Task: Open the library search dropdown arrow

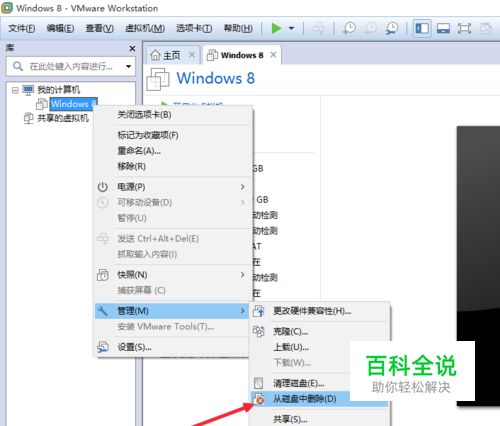Action: tap(128, 66)
